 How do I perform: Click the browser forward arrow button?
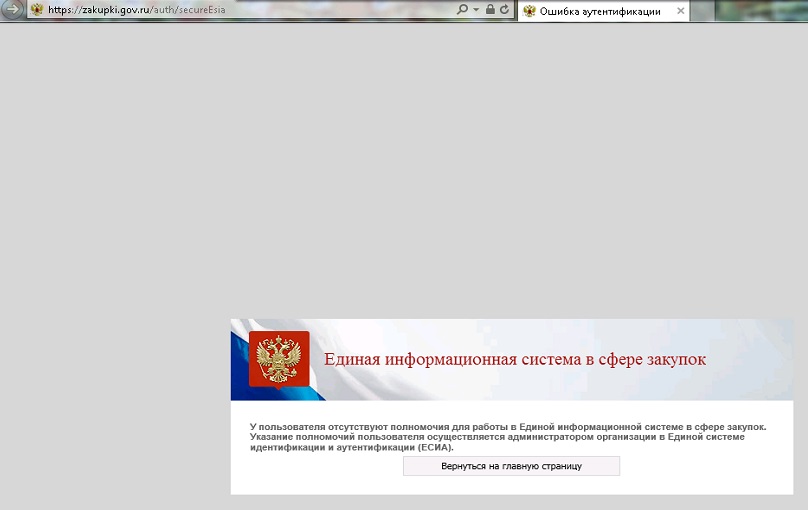pyautogui.click(x=11, y=10)
